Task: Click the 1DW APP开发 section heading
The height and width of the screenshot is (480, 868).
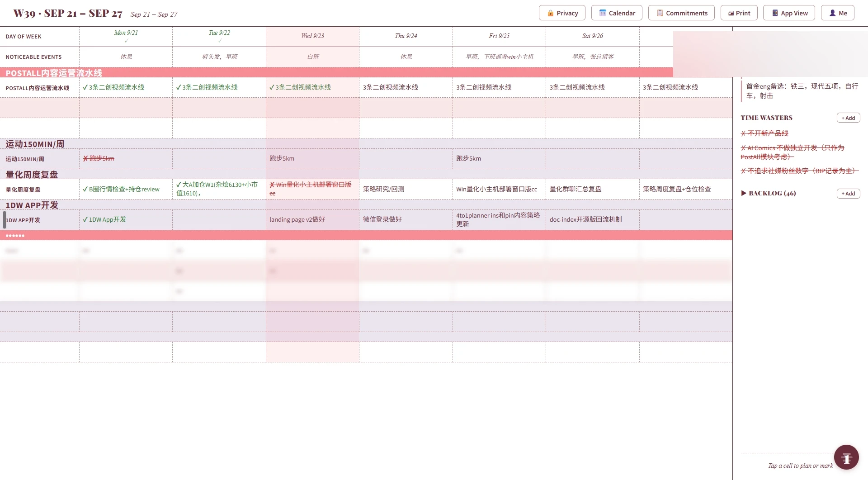Action: coord(32,205)
